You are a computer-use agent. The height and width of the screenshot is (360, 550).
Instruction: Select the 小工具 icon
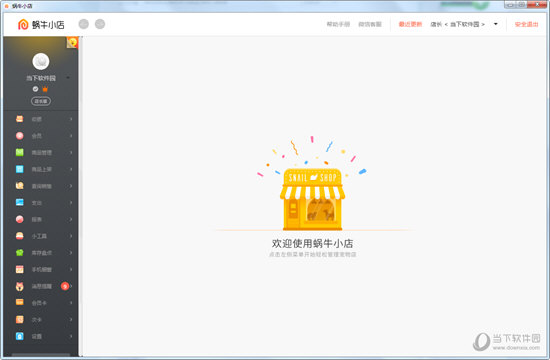(20, 236)
